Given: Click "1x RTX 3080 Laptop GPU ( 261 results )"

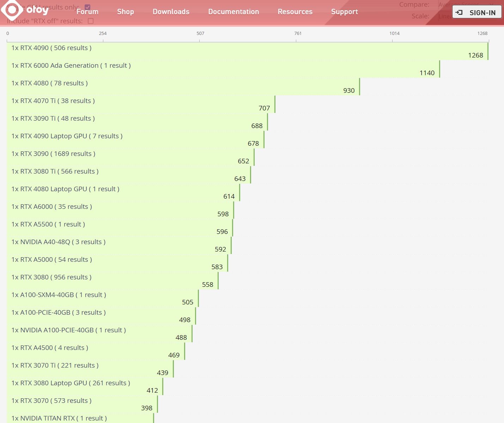Looking at the screenshot, I should click(x=71, y=383).
